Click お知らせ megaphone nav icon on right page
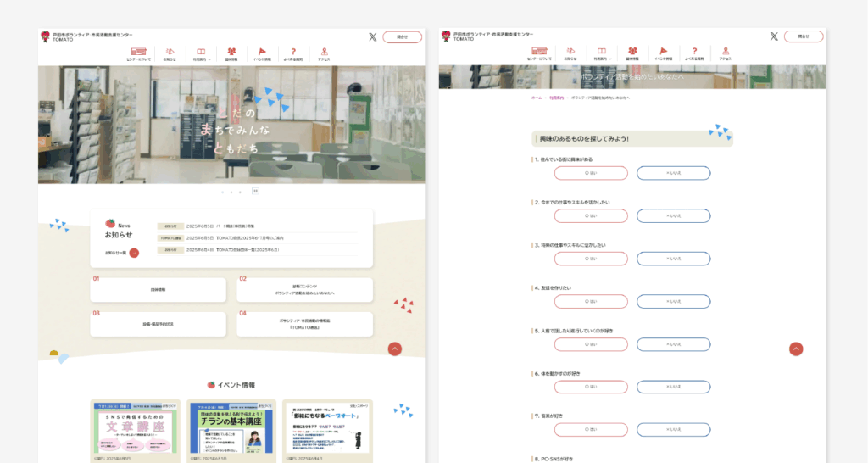868x463 pixels. click(x=570, y=51)
